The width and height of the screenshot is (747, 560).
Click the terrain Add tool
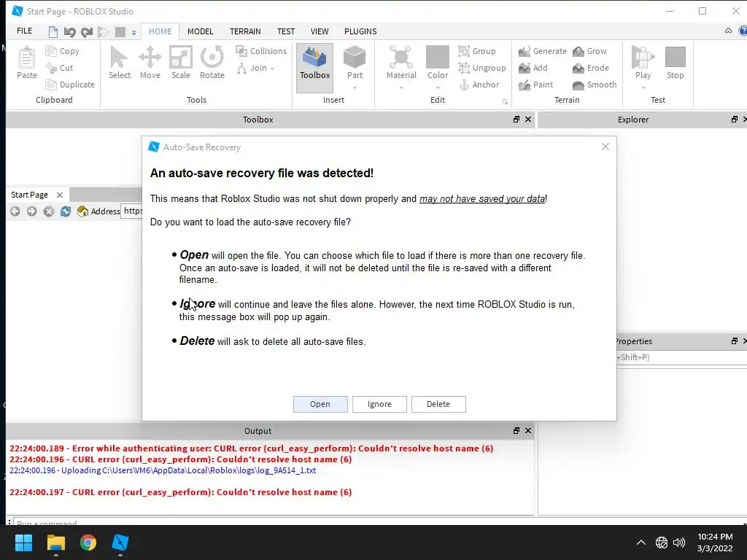point(533,68)
